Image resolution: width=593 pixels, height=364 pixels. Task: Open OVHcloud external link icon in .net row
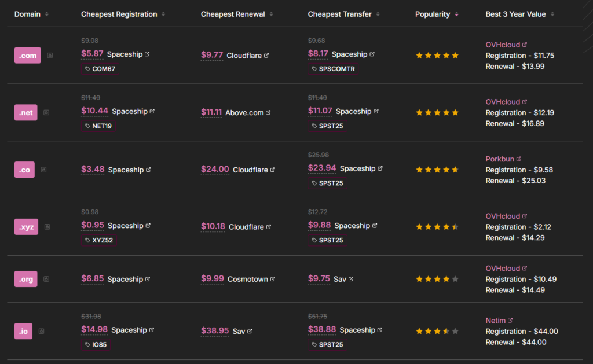[525, 102]
